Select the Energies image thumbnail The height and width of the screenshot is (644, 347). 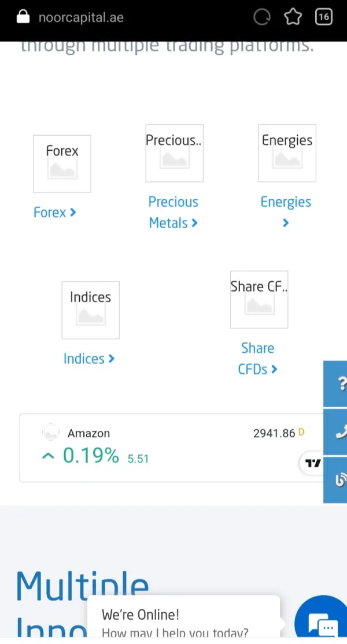tap(287, 154)
